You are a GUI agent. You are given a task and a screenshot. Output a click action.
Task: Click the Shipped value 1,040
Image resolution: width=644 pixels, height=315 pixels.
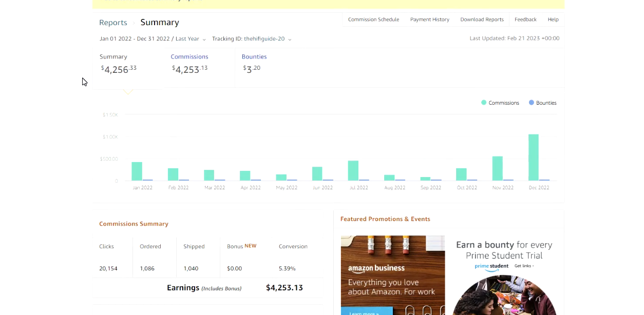(191, 268)
